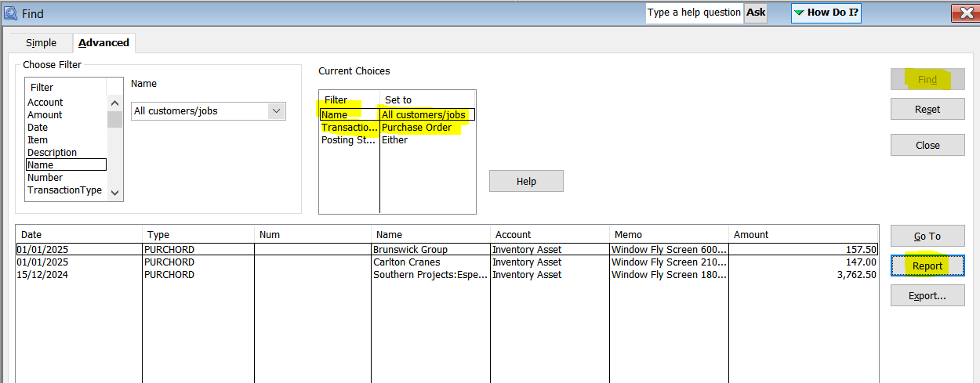Click the Close button

[927, 145]
